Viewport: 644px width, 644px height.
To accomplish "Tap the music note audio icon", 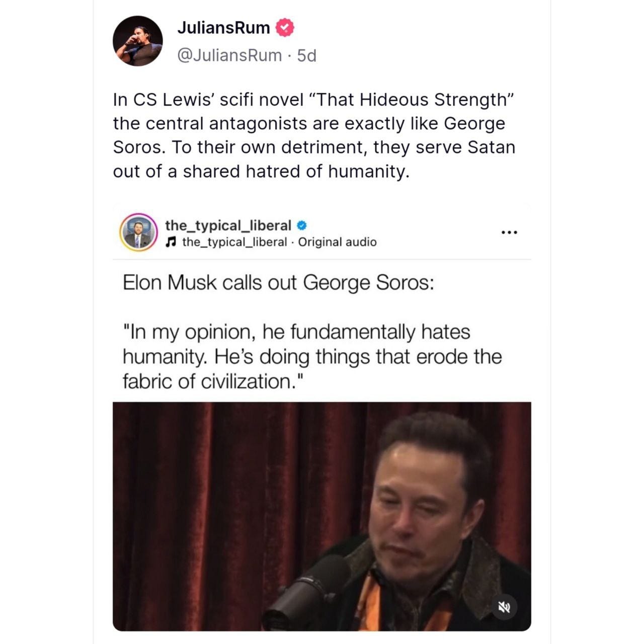I will 171,242.
